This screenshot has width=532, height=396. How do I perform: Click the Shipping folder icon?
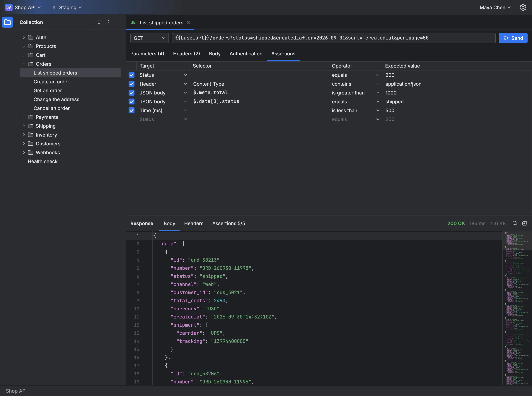pyautogui.click(x=31, y=126)
